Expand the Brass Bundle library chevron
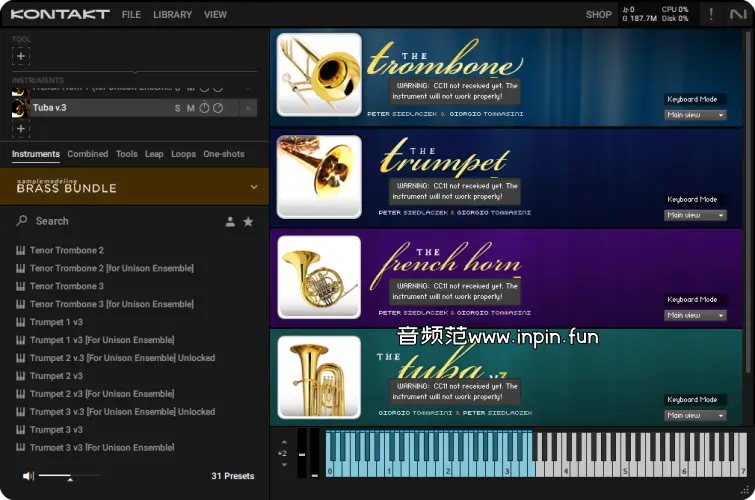 (x=254, y=187)
